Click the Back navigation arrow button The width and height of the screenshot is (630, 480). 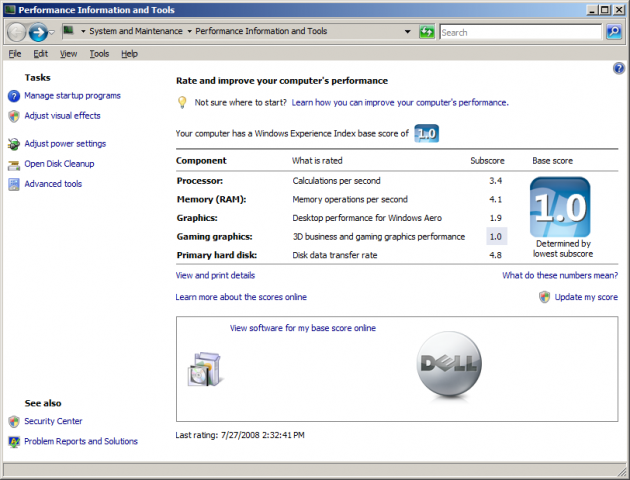pos(16,32)
